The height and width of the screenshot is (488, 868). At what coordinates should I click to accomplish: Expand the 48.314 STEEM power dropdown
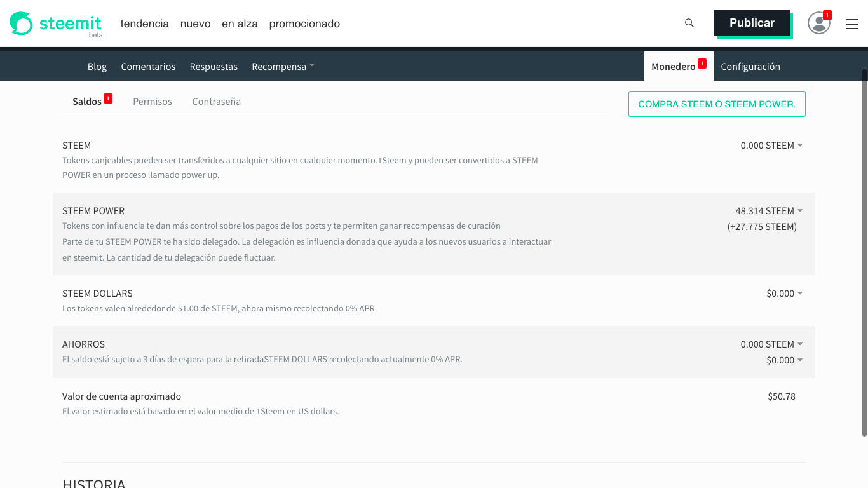coord(769,211)
